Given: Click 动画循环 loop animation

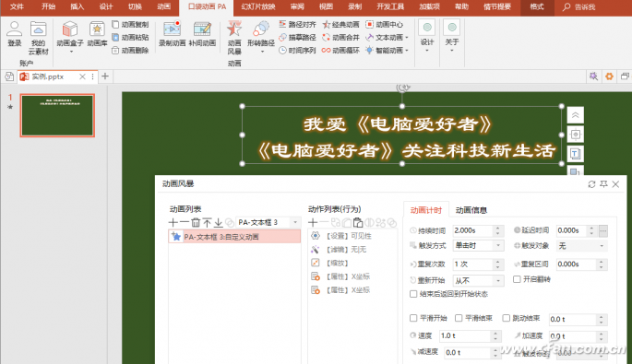Looking at the screenshot, I should [x=340, y=51].
